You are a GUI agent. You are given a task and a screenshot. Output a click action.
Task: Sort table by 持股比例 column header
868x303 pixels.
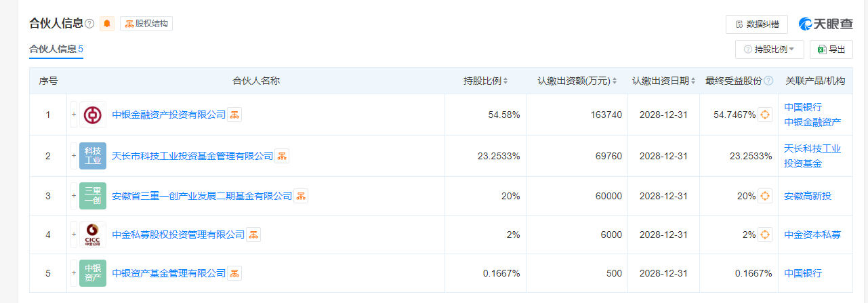[x=486, y=81]
